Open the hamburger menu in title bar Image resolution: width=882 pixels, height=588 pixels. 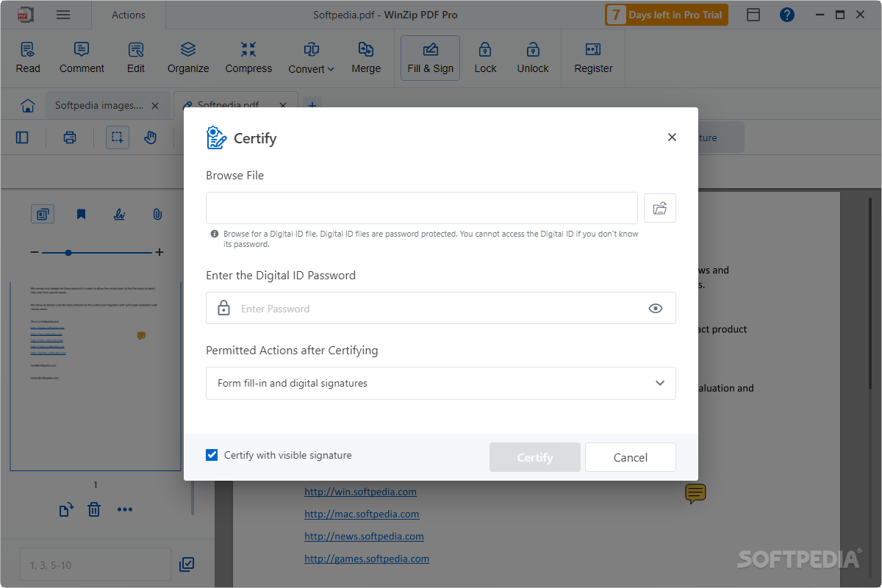(x=63, y=15)
